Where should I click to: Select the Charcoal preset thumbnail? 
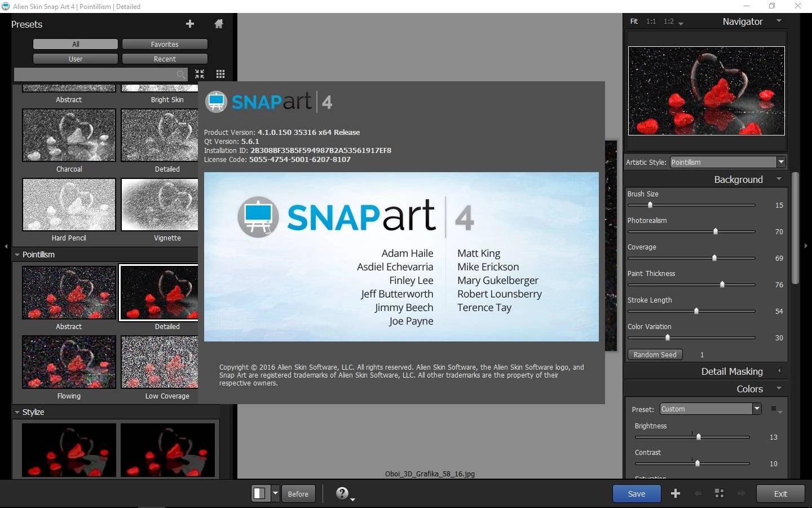coord(69,135)
